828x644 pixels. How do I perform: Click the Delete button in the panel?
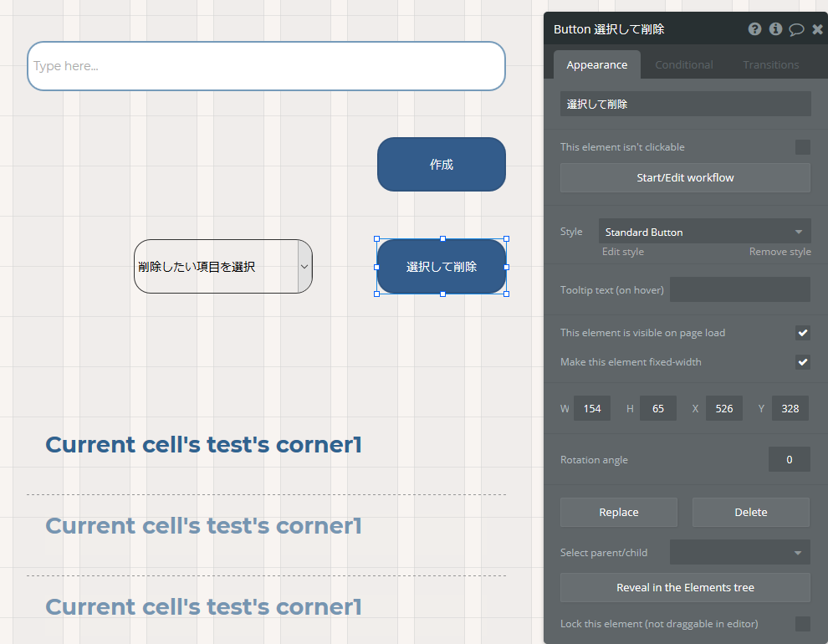750,513
